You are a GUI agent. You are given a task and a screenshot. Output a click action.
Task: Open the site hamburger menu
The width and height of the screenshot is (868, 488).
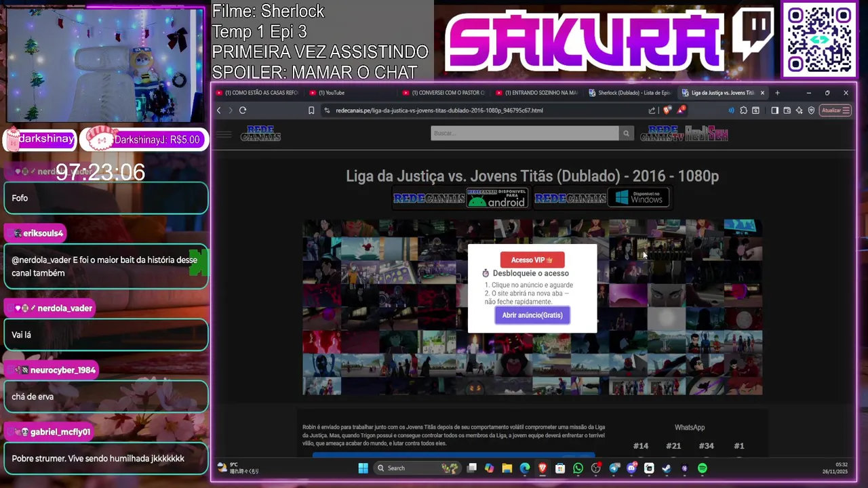click(x=224, y=134)
